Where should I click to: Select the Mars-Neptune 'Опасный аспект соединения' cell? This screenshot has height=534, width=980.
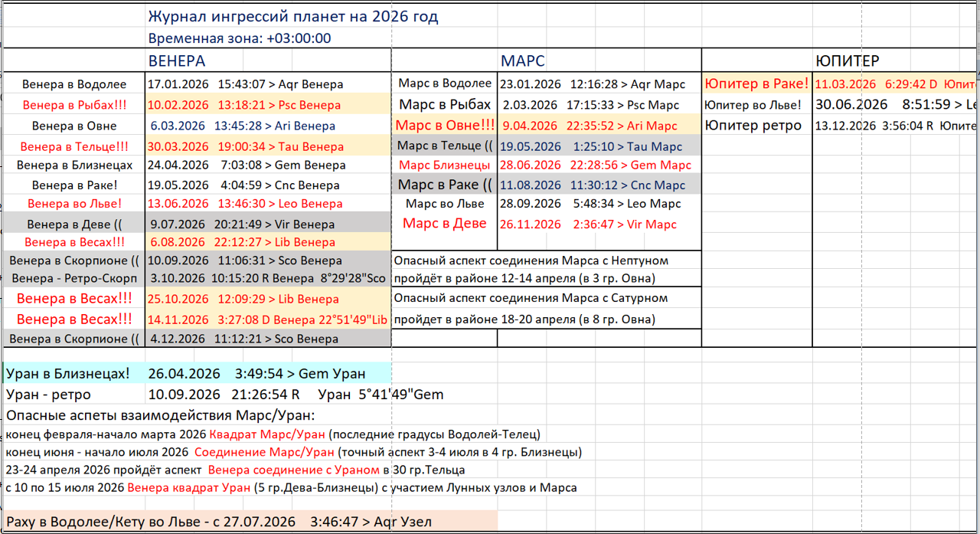coord(531,261)
